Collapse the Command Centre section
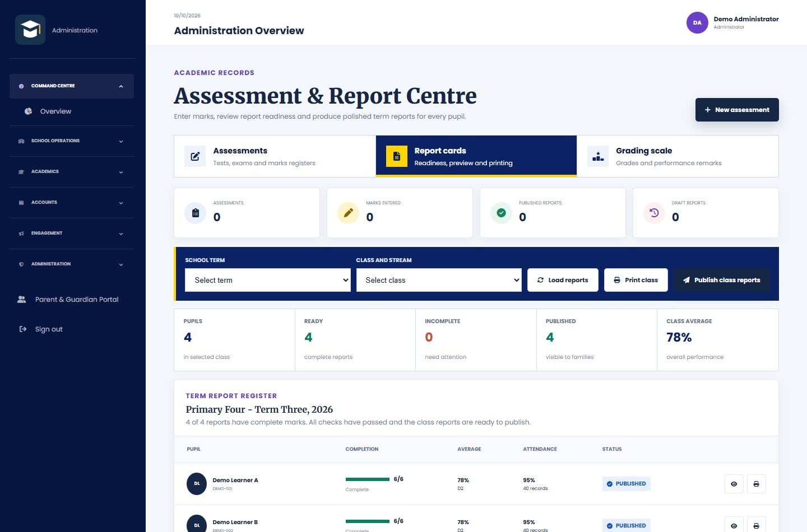The width and height of the screenshot is (807, 532). point(72,86)
